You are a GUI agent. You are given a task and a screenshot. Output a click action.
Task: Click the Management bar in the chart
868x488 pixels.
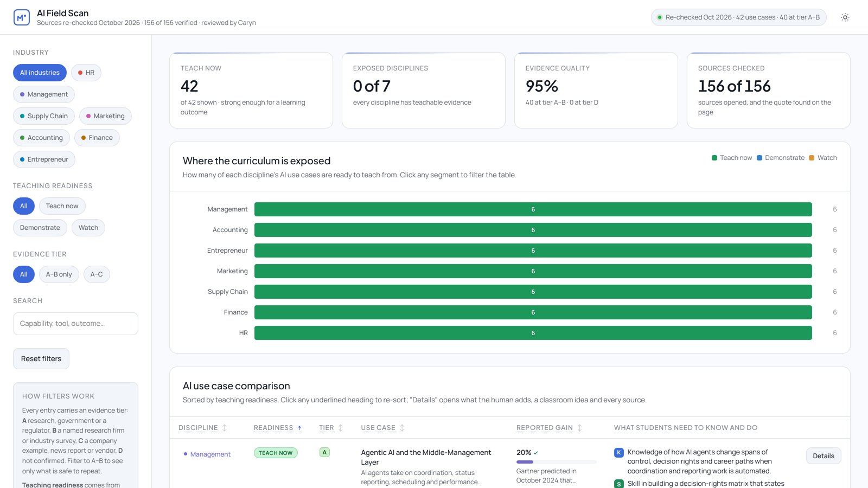tap(533, 209)
